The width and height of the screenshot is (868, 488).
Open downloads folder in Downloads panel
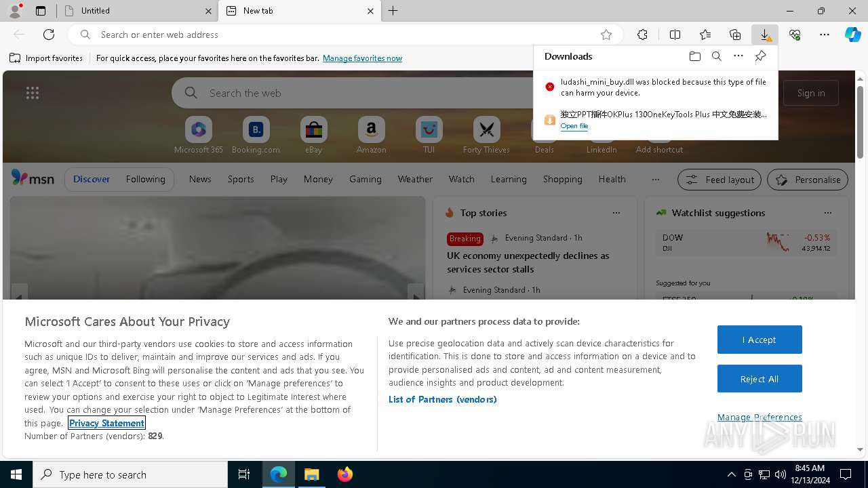click(694, 56)
